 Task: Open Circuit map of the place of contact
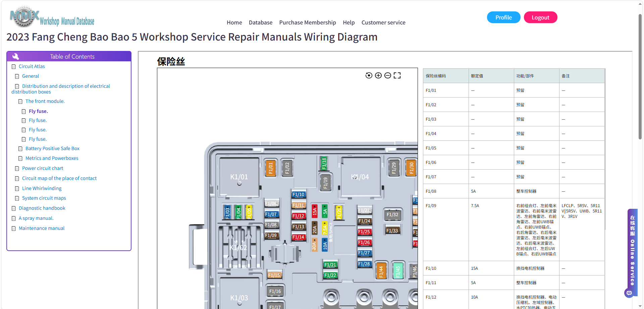point(59,178)
